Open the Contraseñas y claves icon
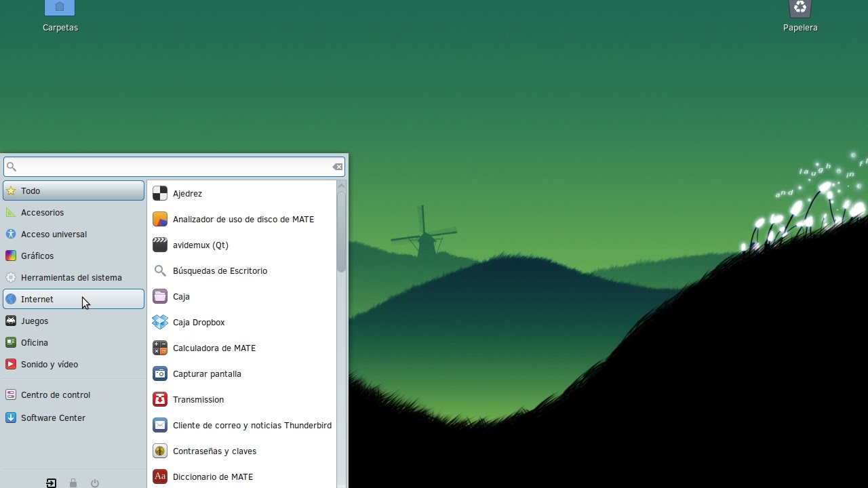 pyautogui.click(x=160, y=451)
